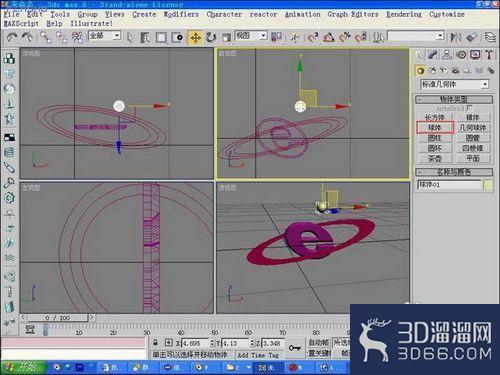Toggle the Angle Snap magnet
This screenshot has height=375, width=500.
point(328,37)
